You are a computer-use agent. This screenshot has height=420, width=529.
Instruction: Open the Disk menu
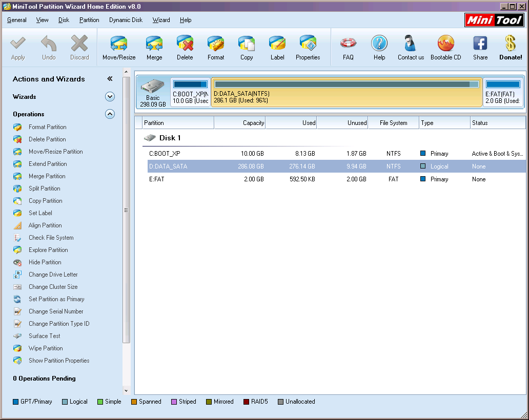point(64,20)
